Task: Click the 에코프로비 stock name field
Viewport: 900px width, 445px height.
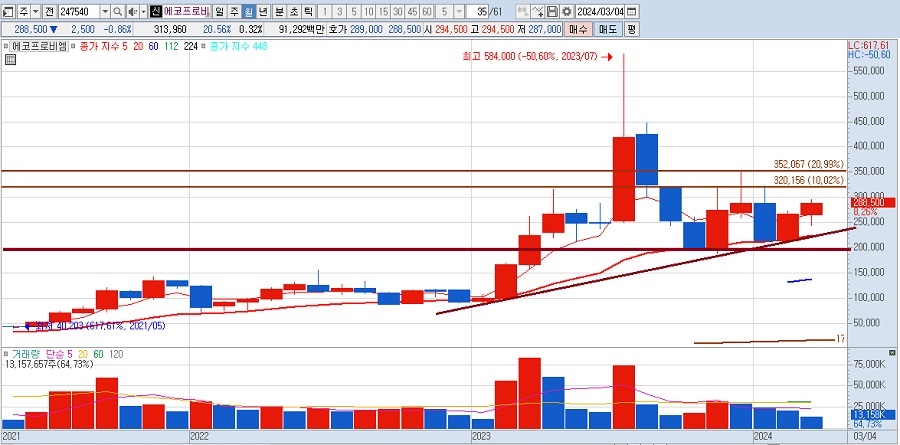Action: tap(187, 11)
